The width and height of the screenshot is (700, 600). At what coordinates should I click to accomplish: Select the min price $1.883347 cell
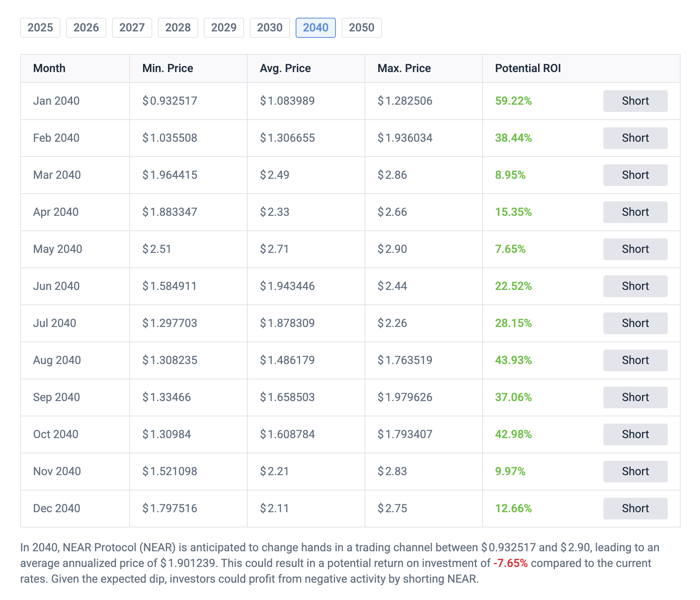[188, 212]
